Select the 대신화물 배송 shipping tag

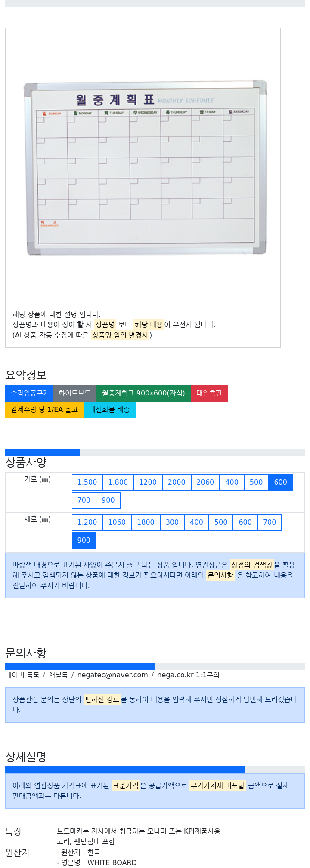(x=109, y=409)
